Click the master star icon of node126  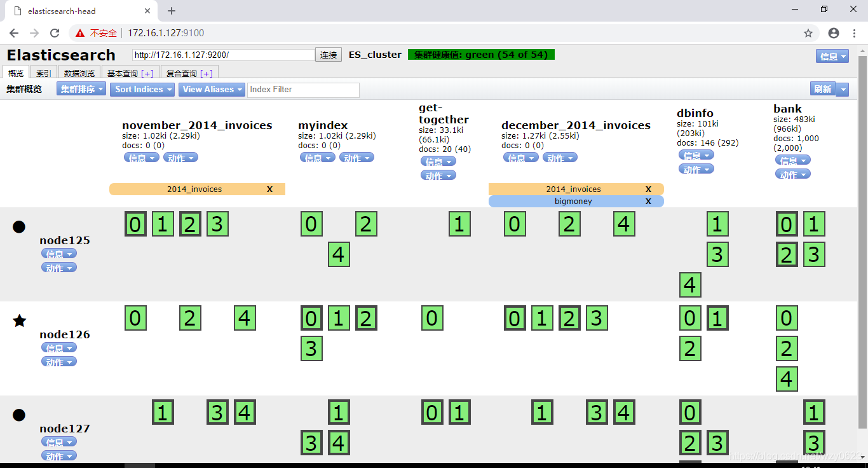click(x=20, y=320)
